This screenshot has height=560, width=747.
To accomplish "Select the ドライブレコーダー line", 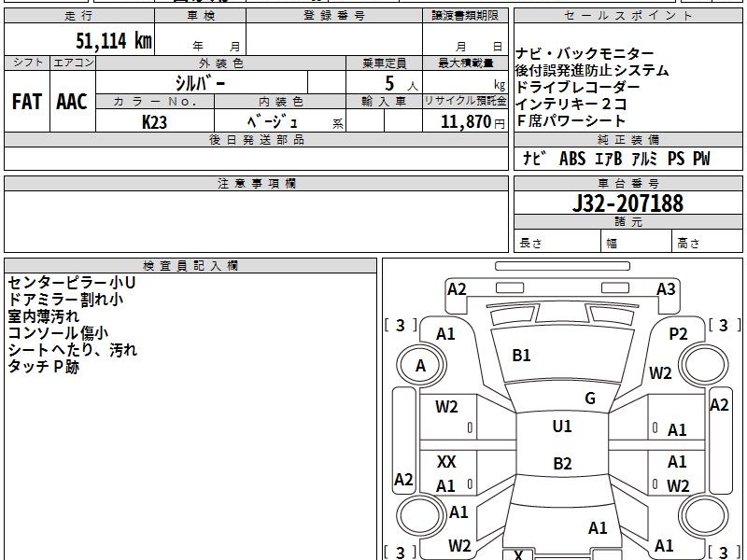I will [x=577, y=87].
